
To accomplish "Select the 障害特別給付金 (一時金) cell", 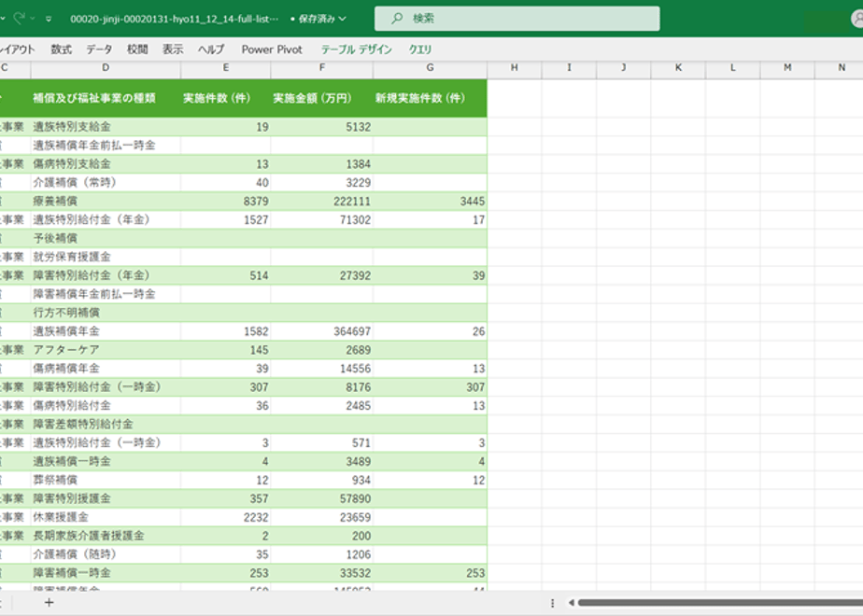I will click(x=106, y=387).
